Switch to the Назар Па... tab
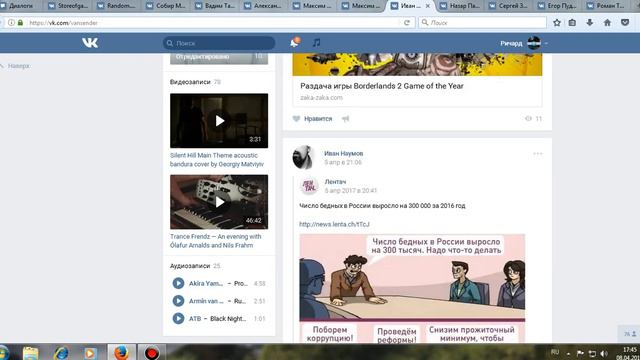The width and height of the screenshot is (640, 360). coord(460,6)
